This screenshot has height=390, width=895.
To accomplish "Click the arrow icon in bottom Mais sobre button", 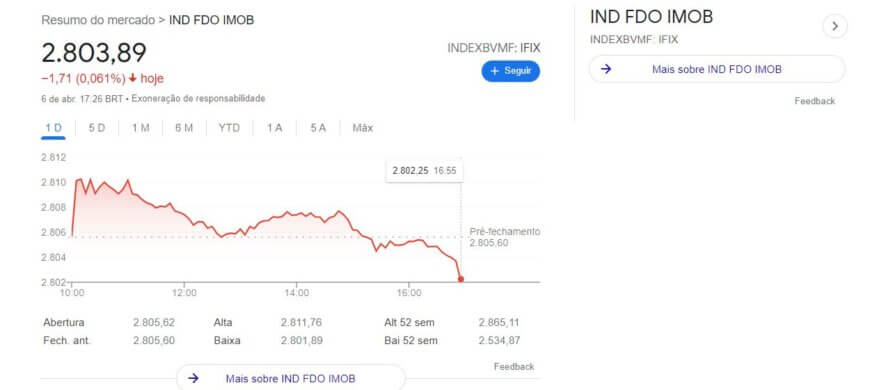I will click(x=193, y=378).
